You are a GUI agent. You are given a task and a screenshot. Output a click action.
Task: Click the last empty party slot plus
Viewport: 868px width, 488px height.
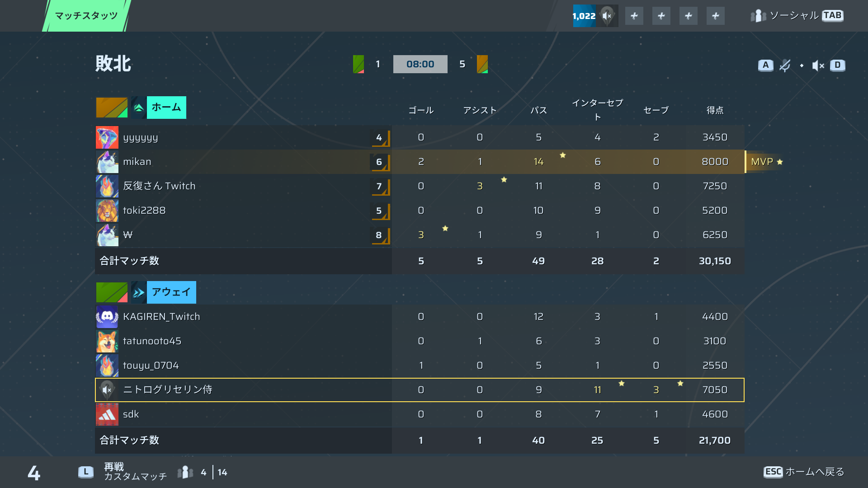[x=716, y=16]
